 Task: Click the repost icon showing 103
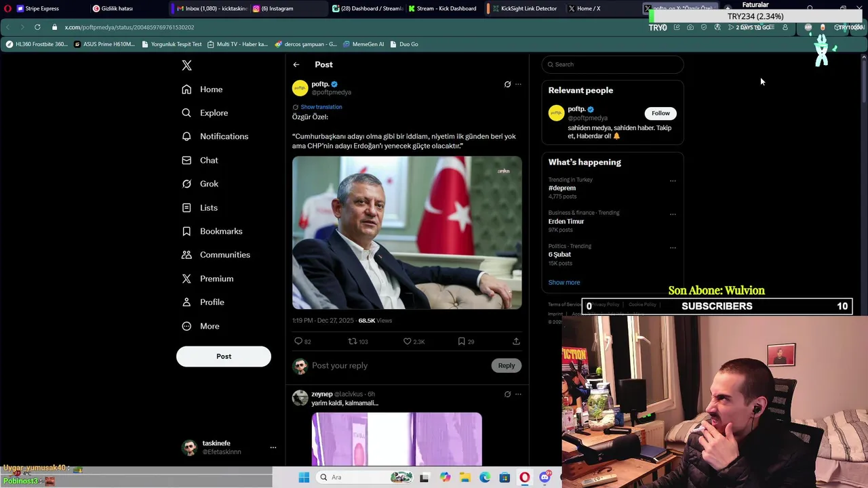point(353,342)
